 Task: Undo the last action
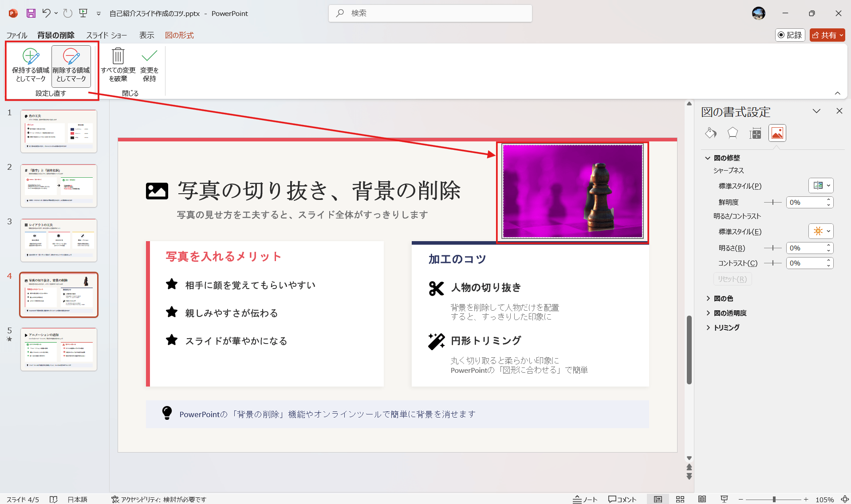click(x=47, y=13)
